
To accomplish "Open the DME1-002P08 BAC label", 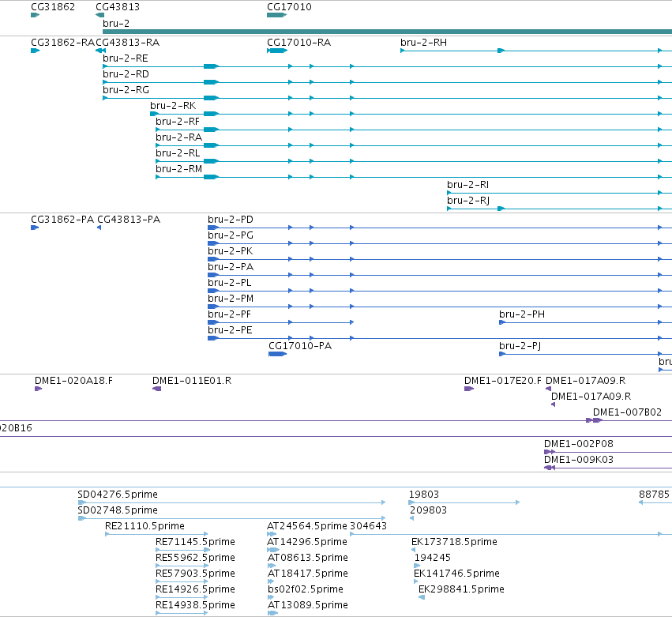I will click(579, 444).
